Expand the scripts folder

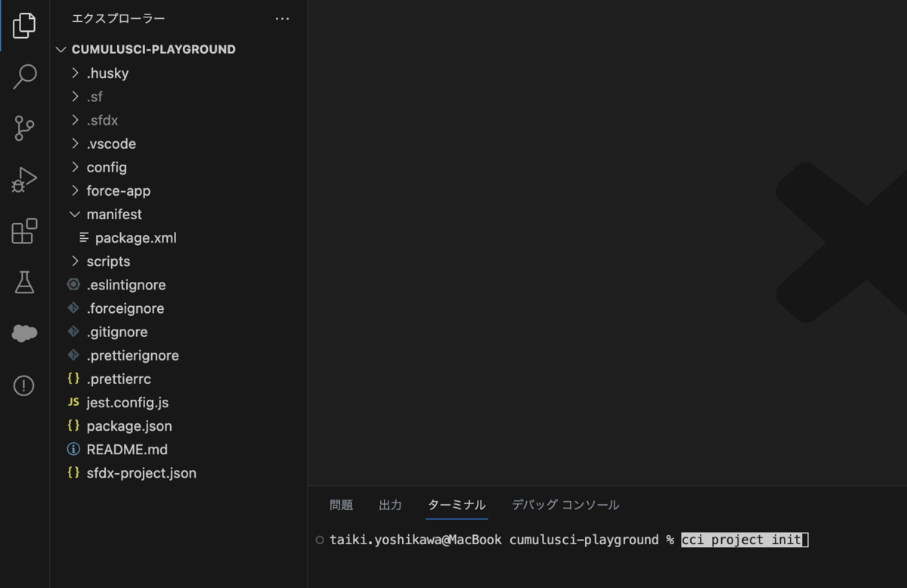coord(75,261)
